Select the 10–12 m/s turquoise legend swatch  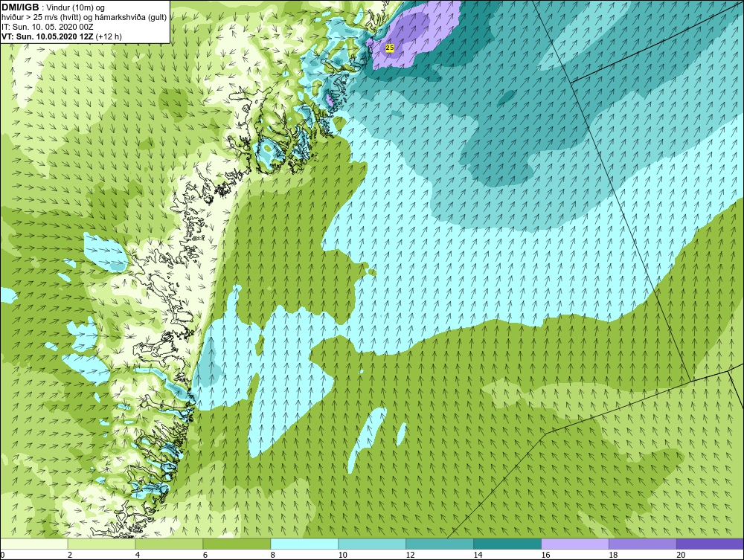(372, 544)
